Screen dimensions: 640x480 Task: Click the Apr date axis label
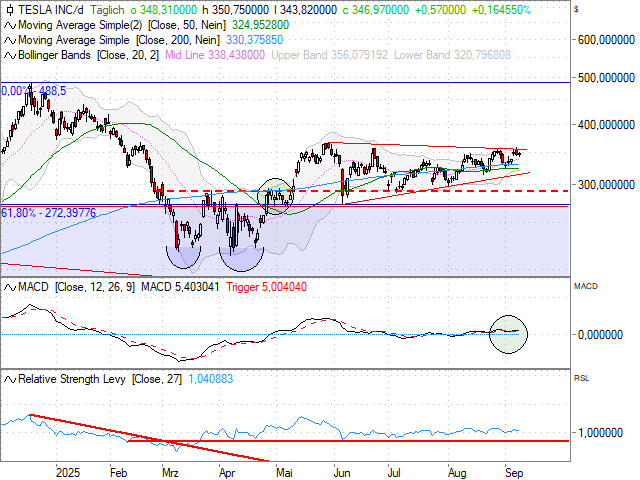227,473
